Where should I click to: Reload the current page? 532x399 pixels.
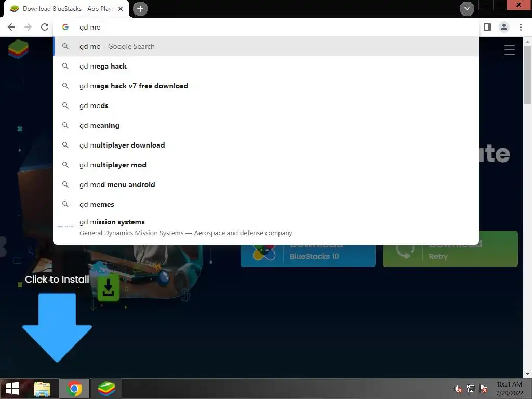pos(45,27)
